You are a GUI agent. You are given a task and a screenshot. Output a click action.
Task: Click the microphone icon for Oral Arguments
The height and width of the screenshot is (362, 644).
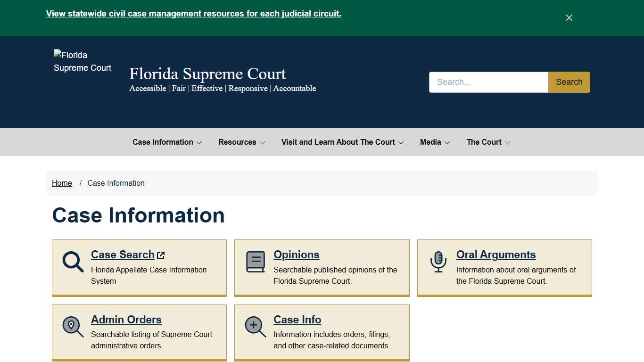[x=438, y=261]
